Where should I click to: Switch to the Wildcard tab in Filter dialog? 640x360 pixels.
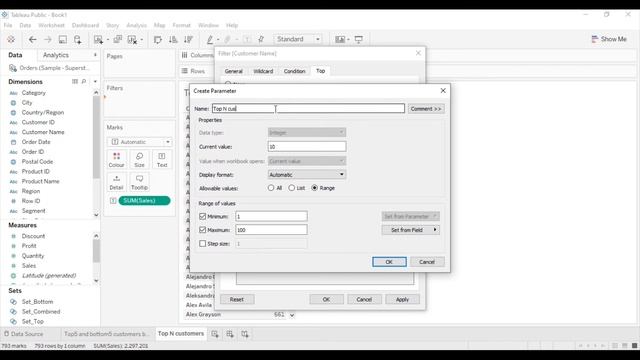coord(263,71)
